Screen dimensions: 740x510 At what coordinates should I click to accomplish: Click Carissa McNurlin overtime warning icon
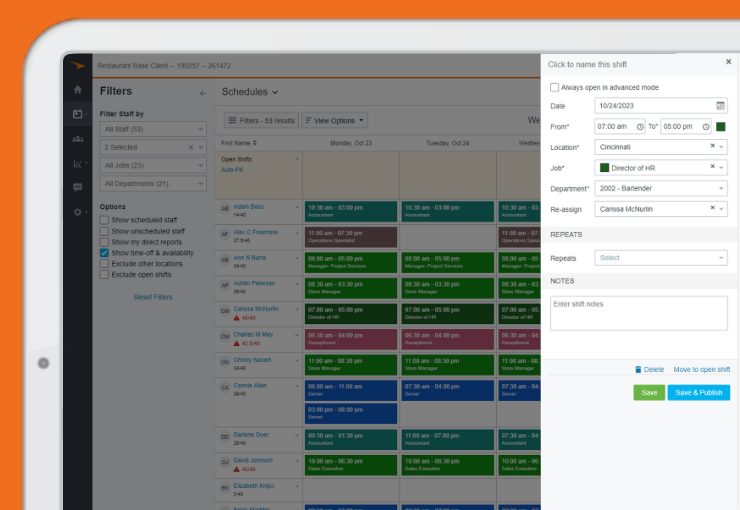pos(236,318)
